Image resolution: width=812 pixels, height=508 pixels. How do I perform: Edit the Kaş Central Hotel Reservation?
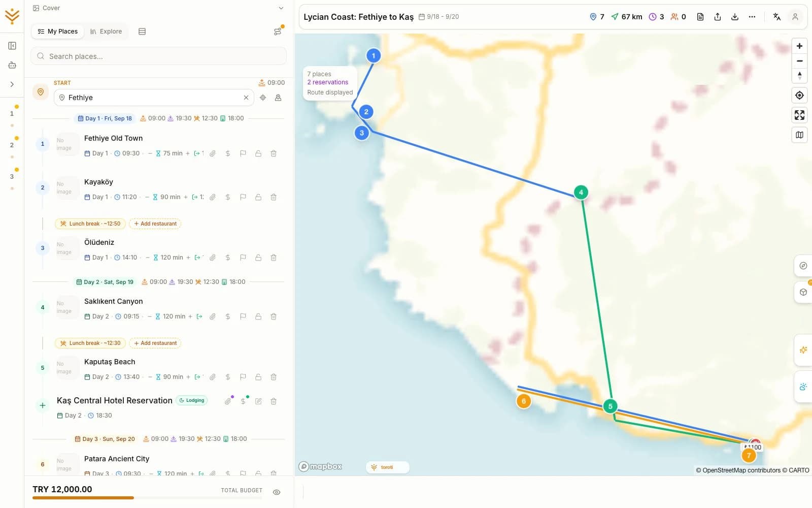click(x=258, y=401)
